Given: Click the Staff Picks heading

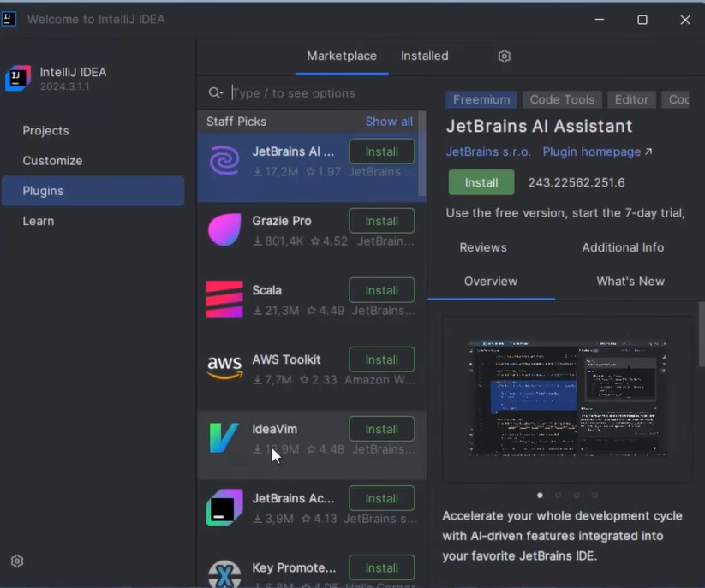Looking at the screenshot, I should [x=236, y=122].
